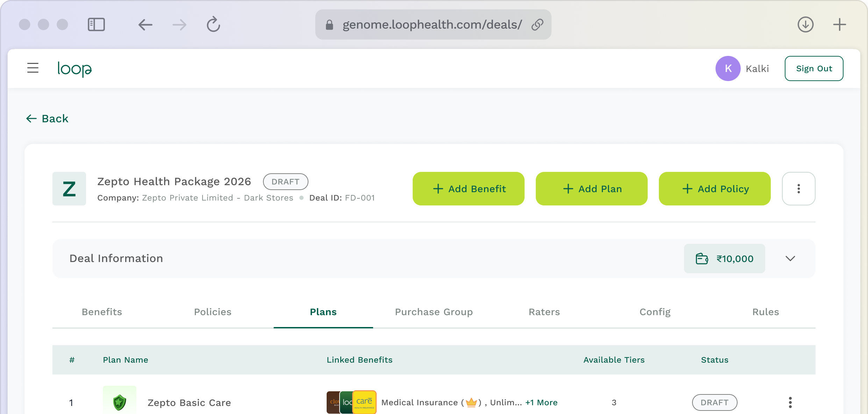Click the Zepto Basic Care plan name
The image size is (868, 414).
click(189, 402)
